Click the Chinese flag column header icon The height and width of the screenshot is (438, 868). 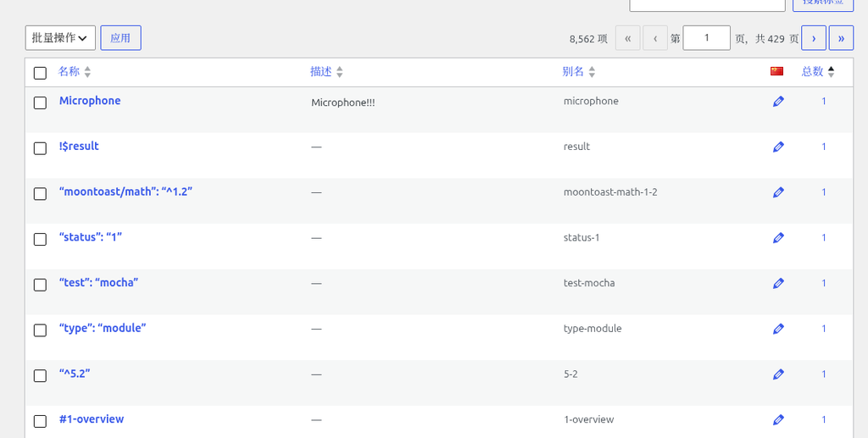[776, 71]
